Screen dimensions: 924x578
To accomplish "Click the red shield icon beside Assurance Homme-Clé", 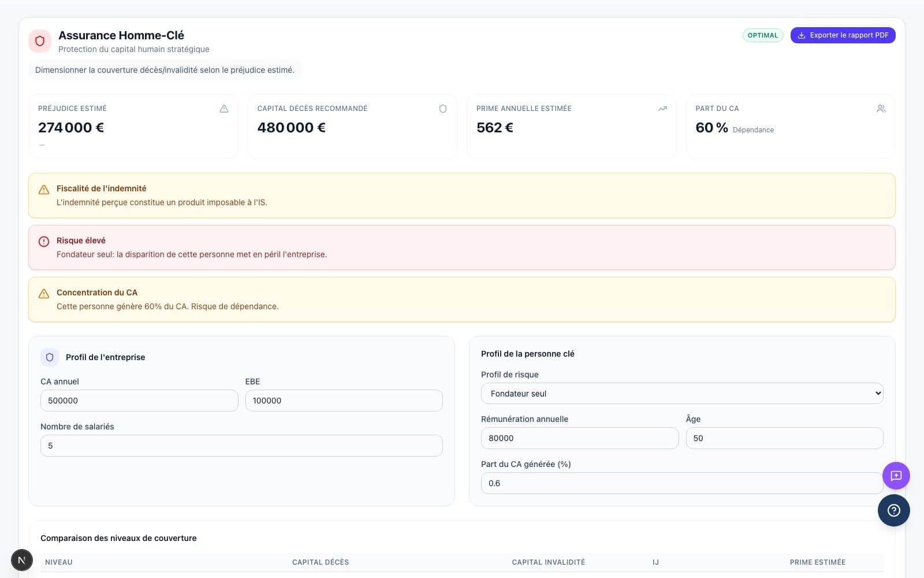I will point(40,41).
